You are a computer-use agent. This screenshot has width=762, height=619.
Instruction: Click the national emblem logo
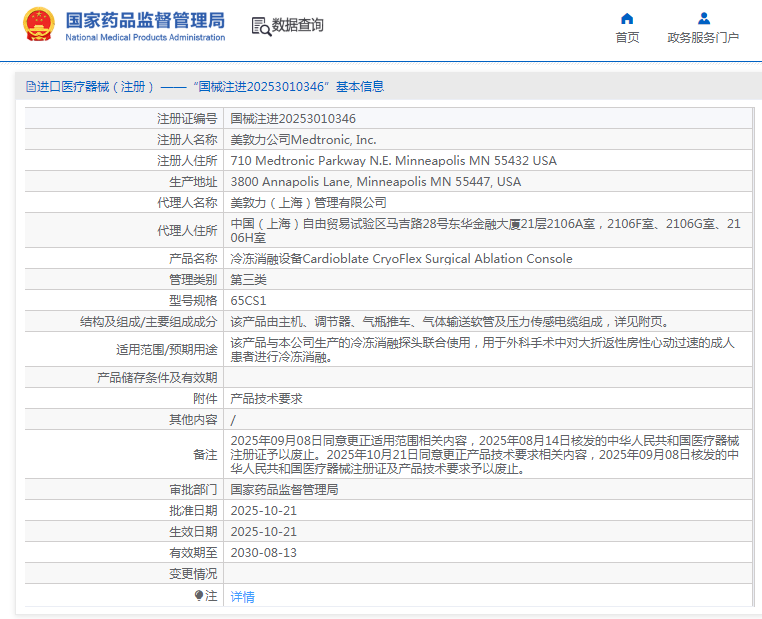39,25
